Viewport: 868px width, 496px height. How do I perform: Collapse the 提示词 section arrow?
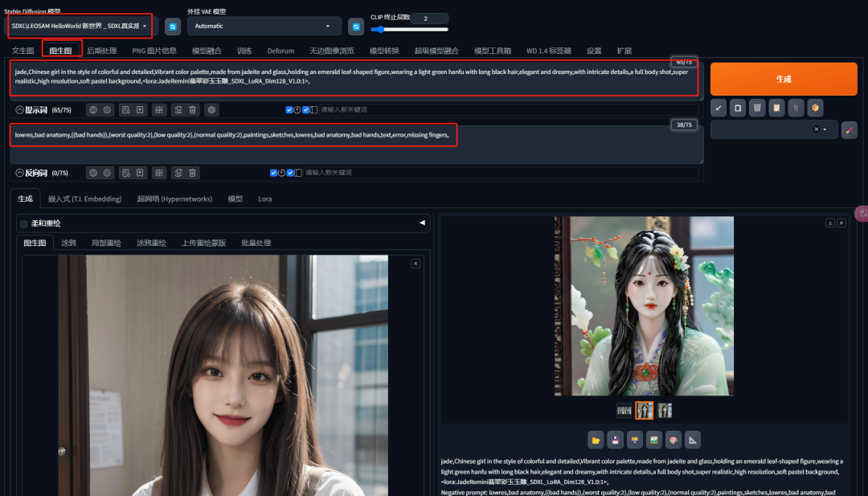pyautogui.click(x=19, y=109)
